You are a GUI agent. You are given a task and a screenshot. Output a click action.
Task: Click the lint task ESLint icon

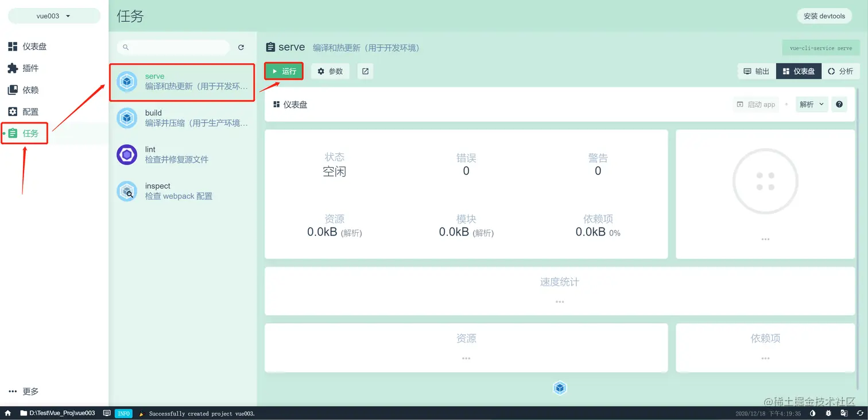127,155
